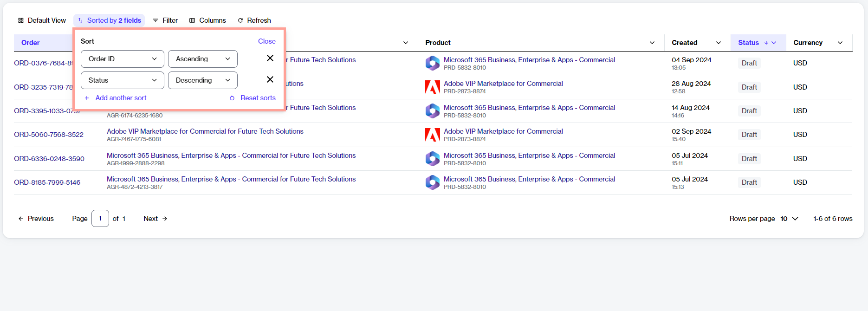Expand the Status field dropdown in Sort
The image size is (868, 311).
[122, 80]
